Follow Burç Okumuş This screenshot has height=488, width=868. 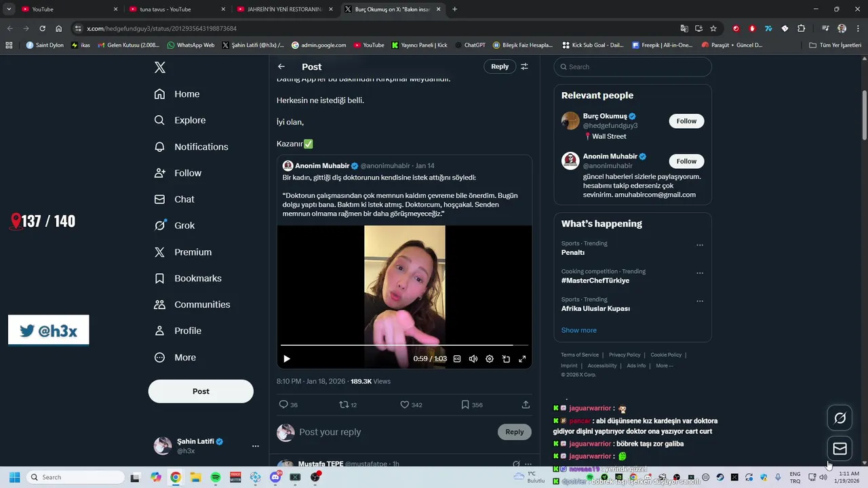pyautogui.click(x=686, y=121)
